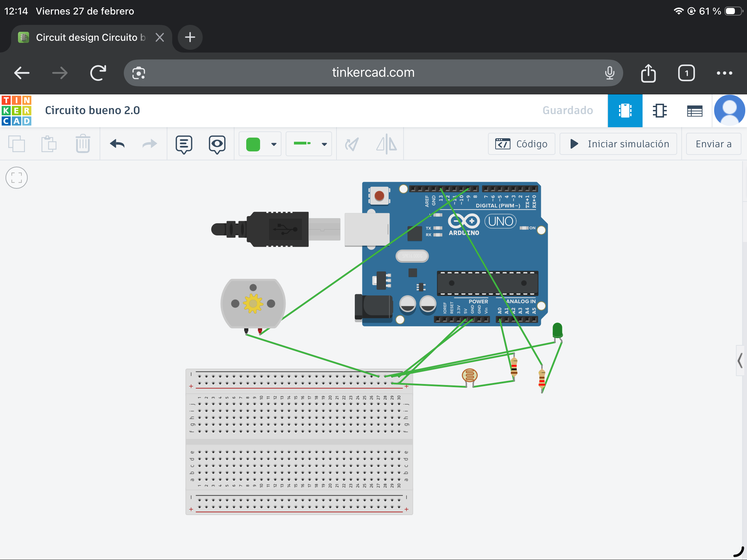Toggle notes visibility eye icon
This screenshot has height=560, width=747.
coord(217,144)
